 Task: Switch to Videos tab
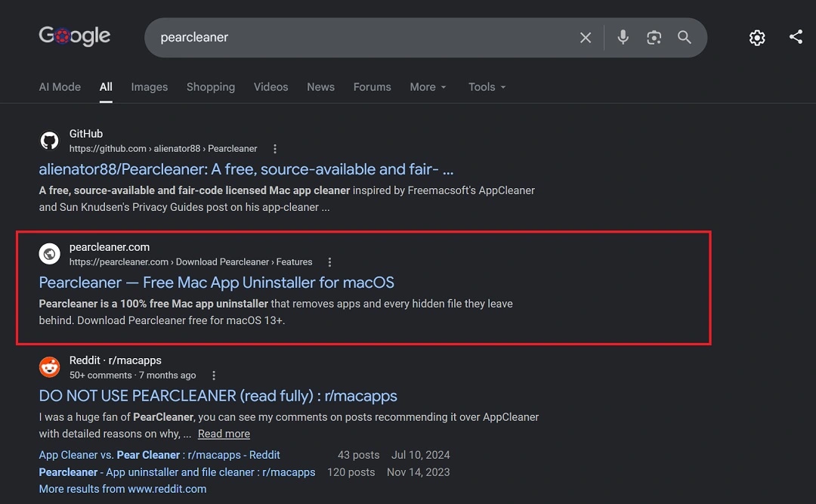click(270, 87)
